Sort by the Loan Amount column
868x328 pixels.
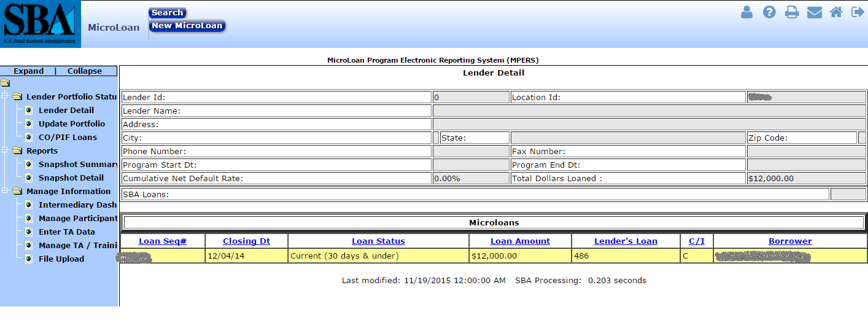520,241
